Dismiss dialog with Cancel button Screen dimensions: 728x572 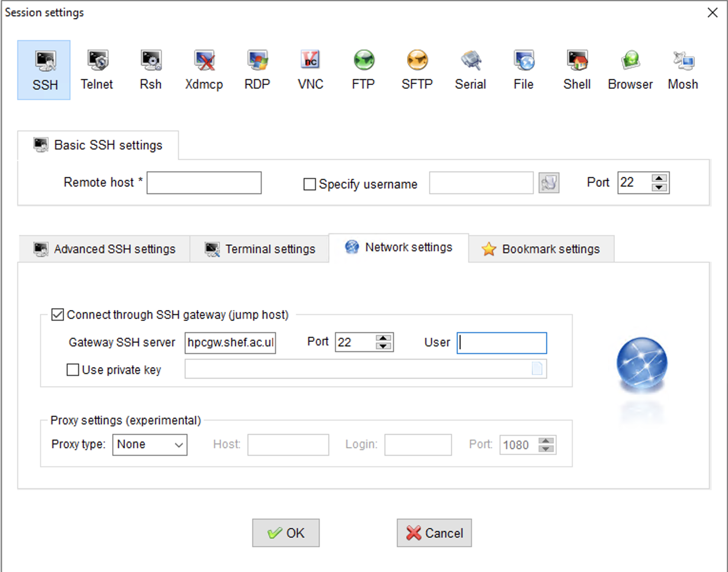pos(434,533)
